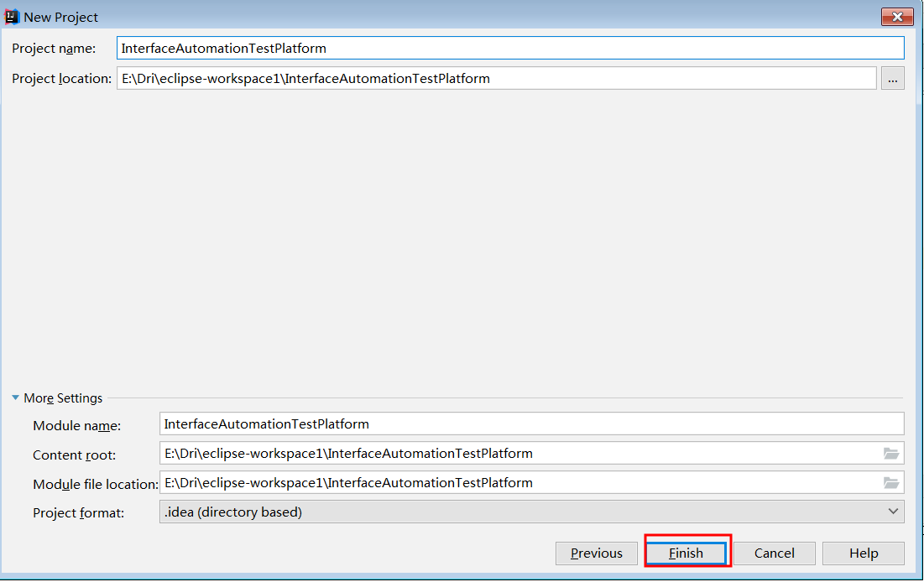Click the 'Module file location:' label
This screenshot has height=582, width=924.
click(96, 484)
